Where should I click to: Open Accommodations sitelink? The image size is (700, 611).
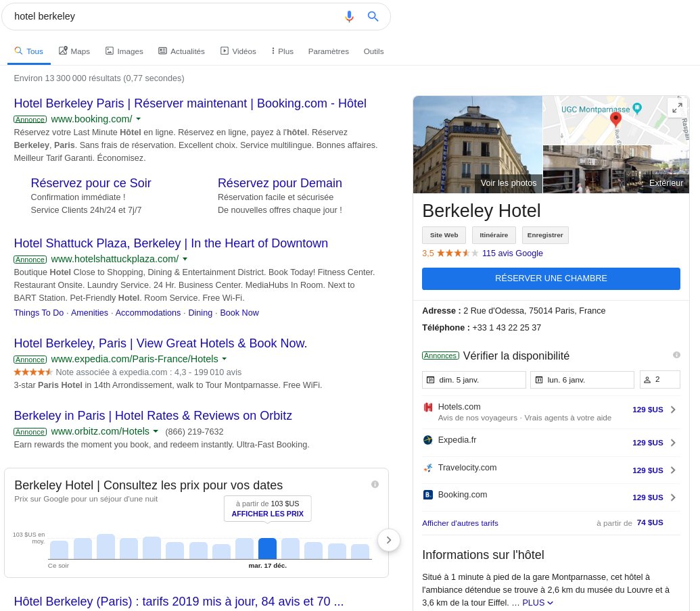pos(148,313)
